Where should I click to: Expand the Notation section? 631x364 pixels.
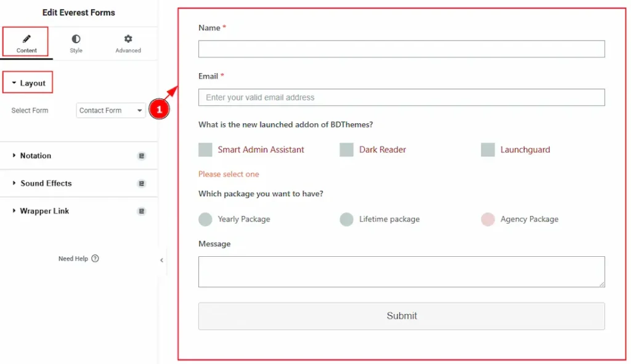coord(36,156)
